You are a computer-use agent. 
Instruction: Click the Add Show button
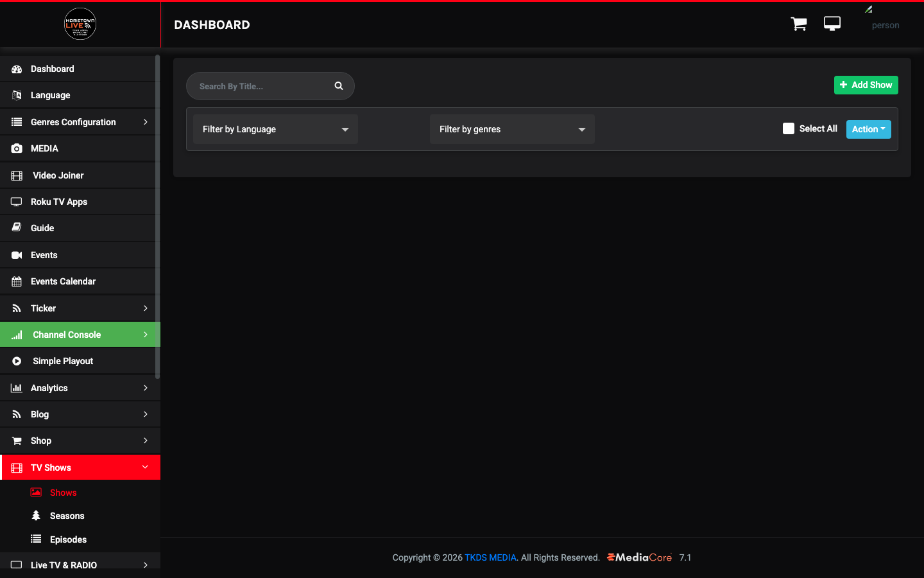(x=866, y=85)
